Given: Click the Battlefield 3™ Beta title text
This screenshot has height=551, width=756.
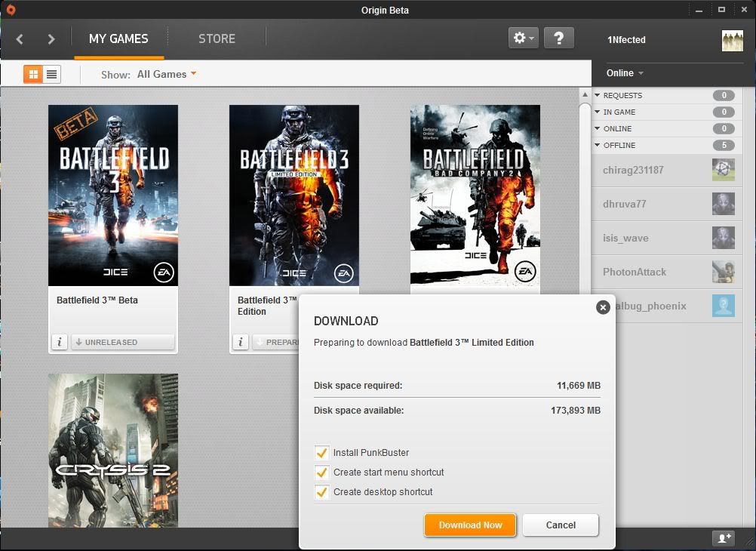Looking at the screenshot, I should [x=97, y=300].
